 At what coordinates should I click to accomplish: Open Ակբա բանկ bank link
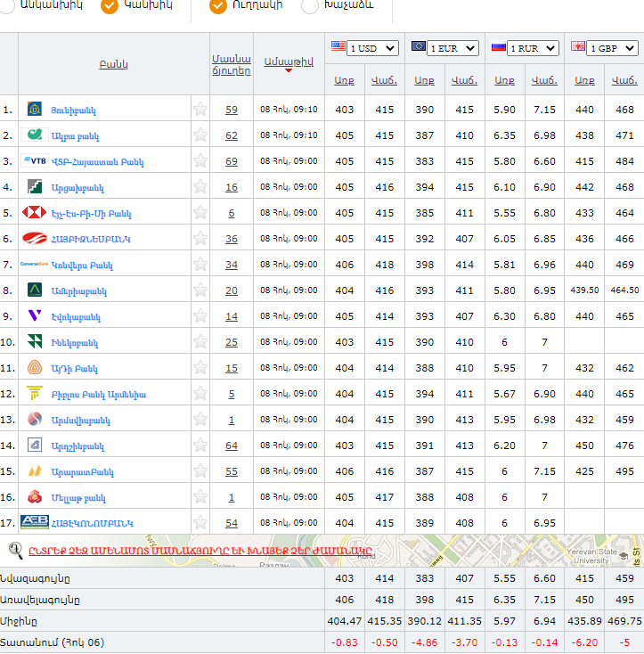tap(75, 136)
